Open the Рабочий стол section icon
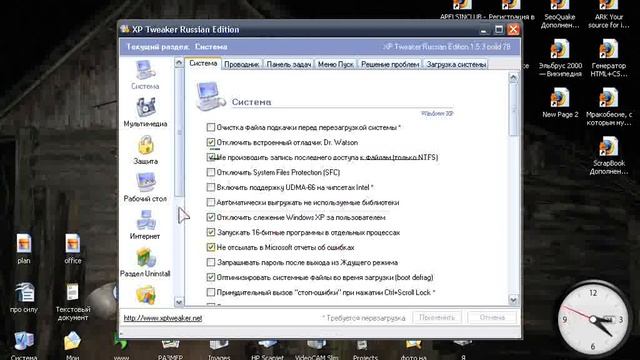Viewport: 640px width, 360px height. tap(145, 188)
